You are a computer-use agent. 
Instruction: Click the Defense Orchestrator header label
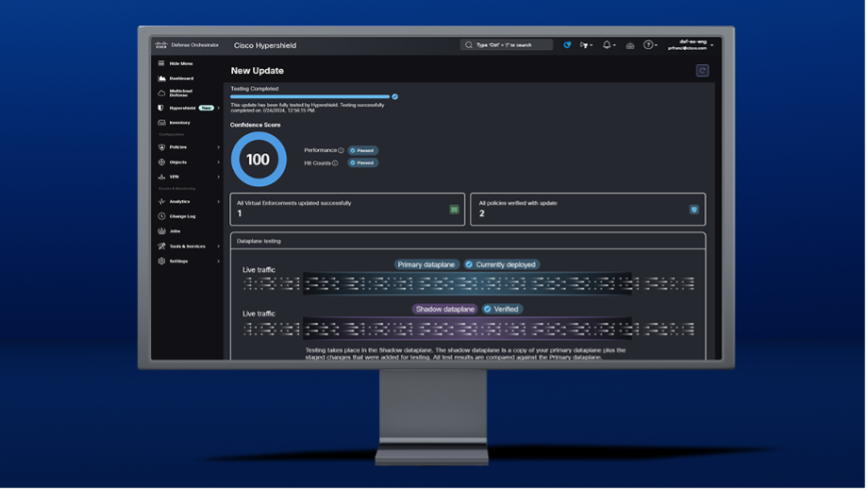pos(195,45)
